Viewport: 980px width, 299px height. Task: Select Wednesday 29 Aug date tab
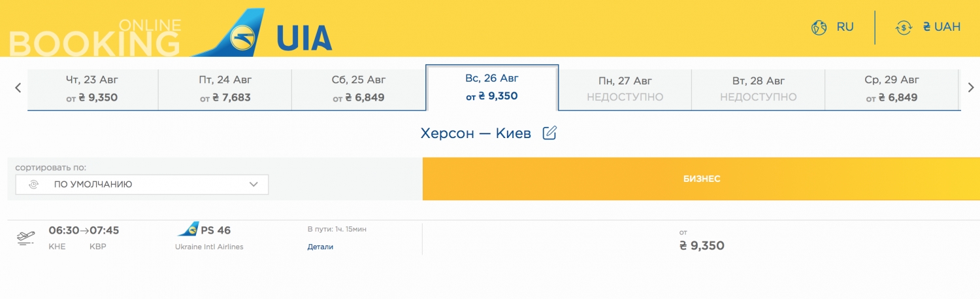pos(891,89)
